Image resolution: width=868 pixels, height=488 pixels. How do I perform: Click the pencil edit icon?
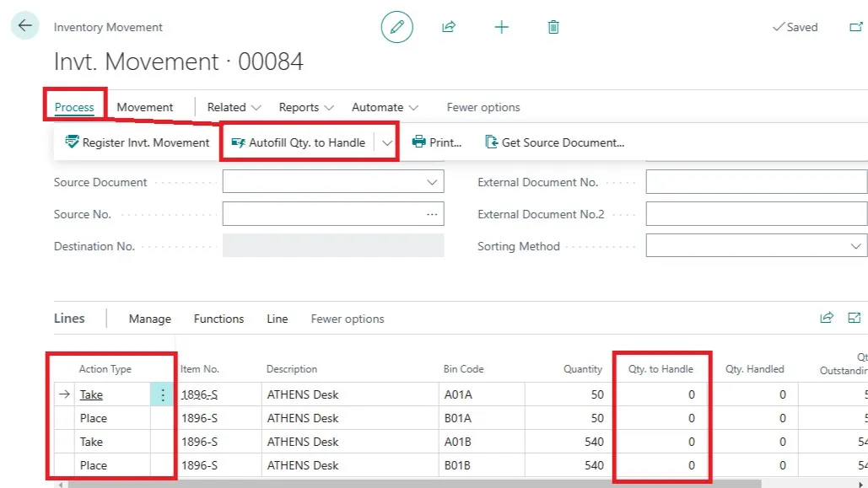[397, 27]
